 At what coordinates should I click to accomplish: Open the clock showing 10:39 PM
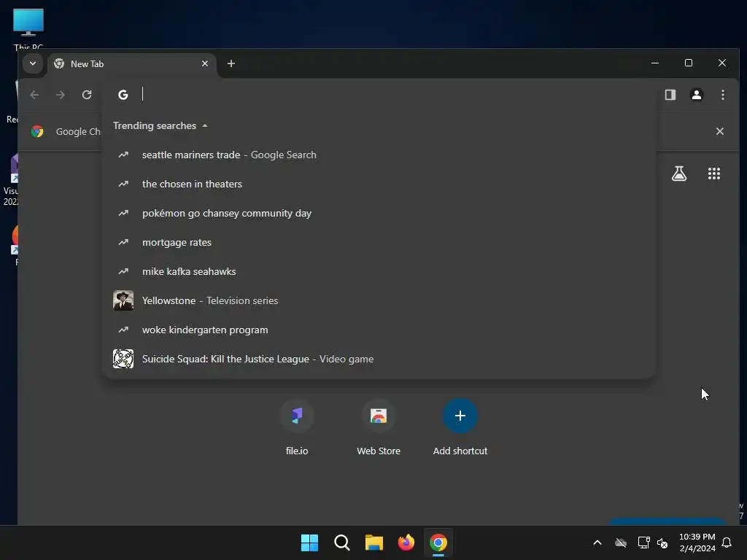coord(697,542)
